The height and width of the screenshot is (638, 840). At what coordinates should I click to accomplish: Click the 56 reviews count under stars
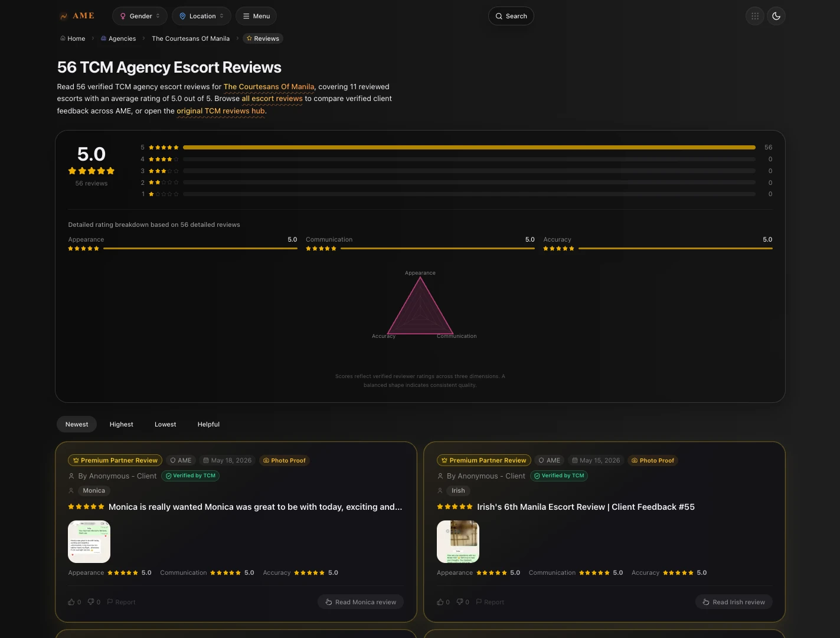(91, 183)
